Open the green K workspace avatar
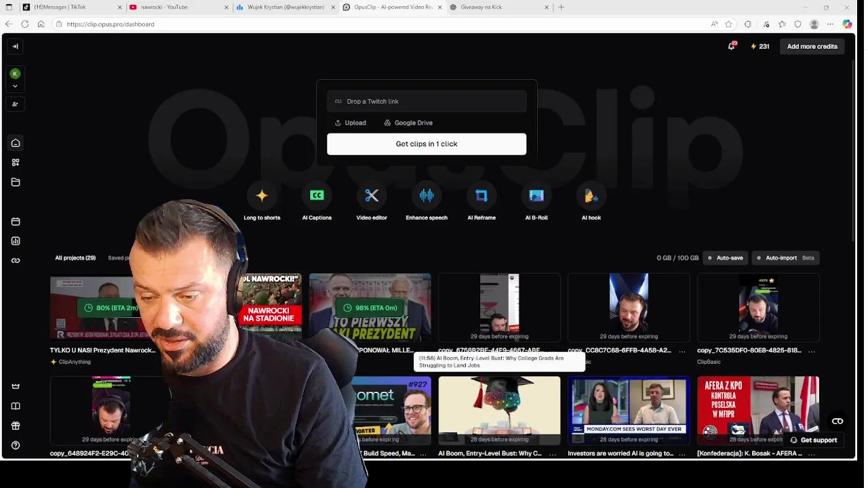This screenshot has height=488, width=868. pos(15,73)
